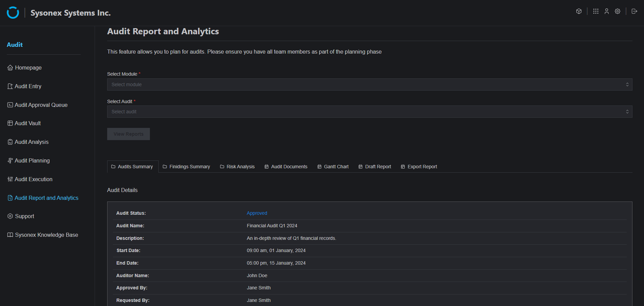Open the Gantt Chart tab
The image size is (644, 306).
tap(333, 167)
